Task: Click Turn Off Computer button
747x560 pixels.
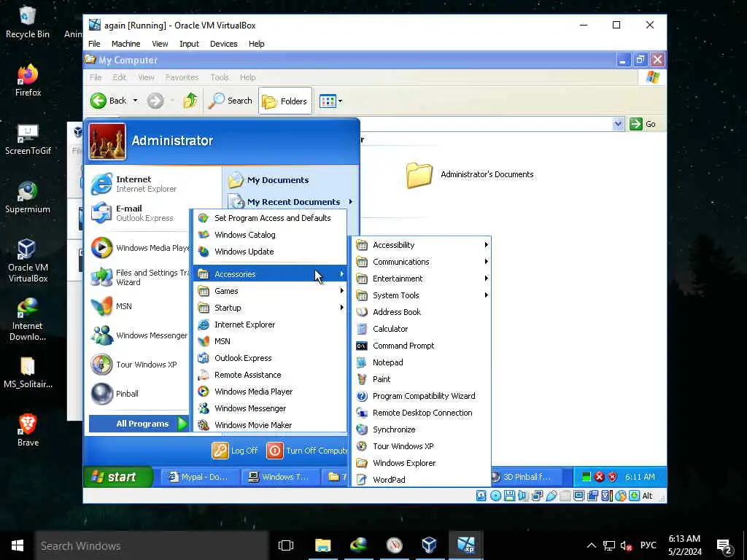Action: (307, 451)
